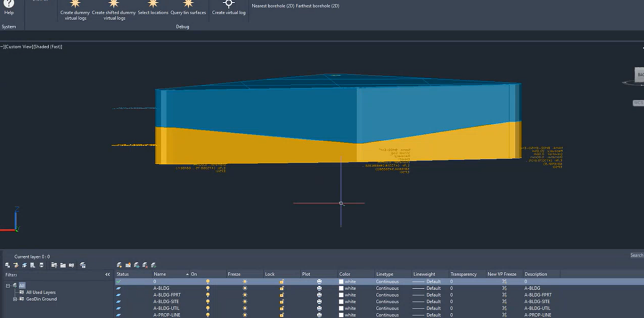Collapse the All filter tree node
Screen dimensions: 644x318
tap(8, 286)
